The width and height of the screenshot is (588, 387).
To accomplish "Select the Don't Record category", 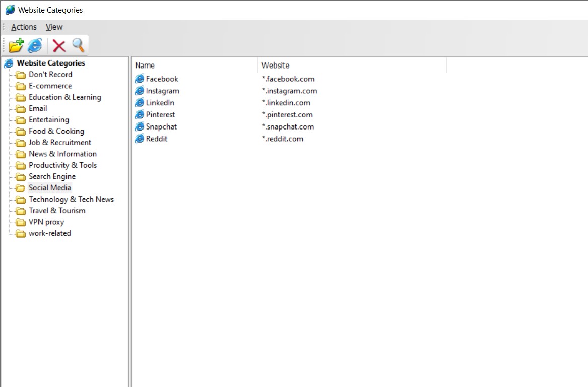I will pos(51,74).
